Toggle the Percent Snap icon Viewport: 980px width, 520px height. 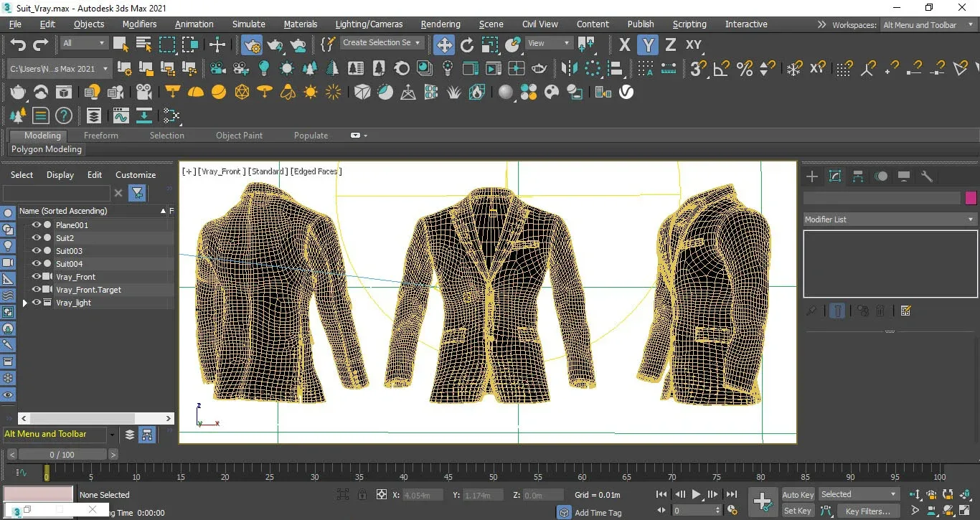[745, 68]
